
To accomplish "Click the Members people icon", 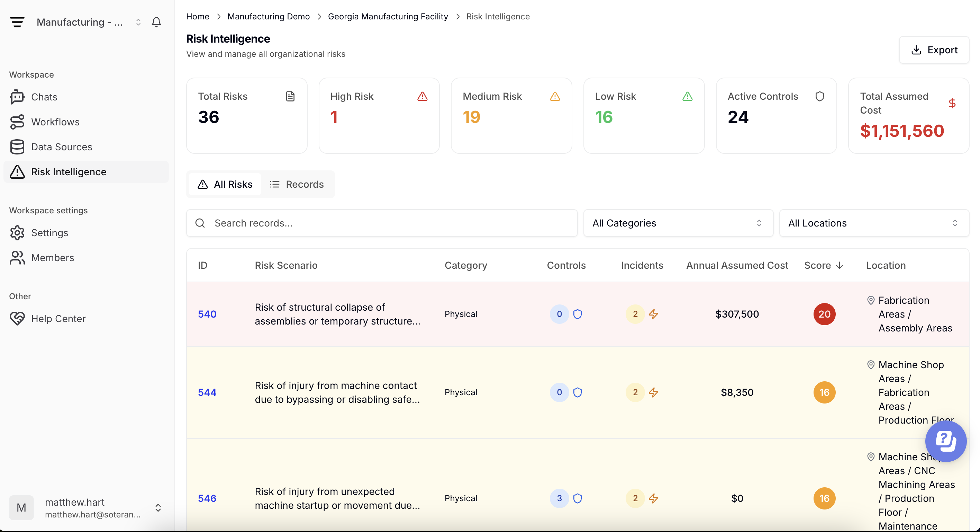I will pos(17,258).
